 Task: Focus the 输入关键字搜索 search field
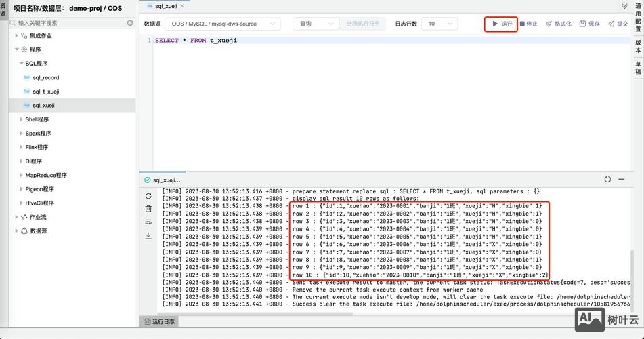click(69, 23)
